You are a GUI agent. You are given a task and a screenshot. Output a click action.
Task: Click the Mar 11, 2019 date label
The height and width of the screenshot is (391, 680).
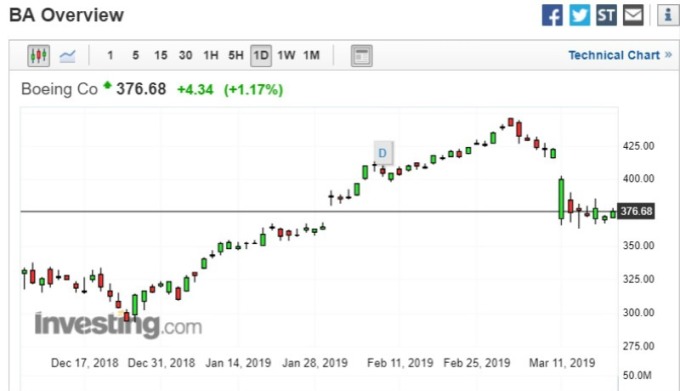click(x=562, y=363)
